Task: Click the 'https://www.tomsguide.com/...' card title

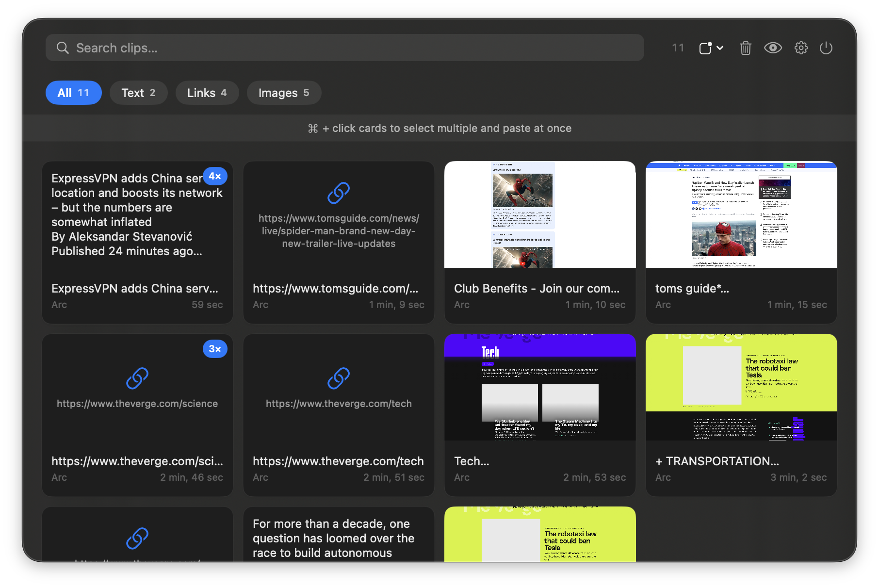Action: (x=335, y=288)
